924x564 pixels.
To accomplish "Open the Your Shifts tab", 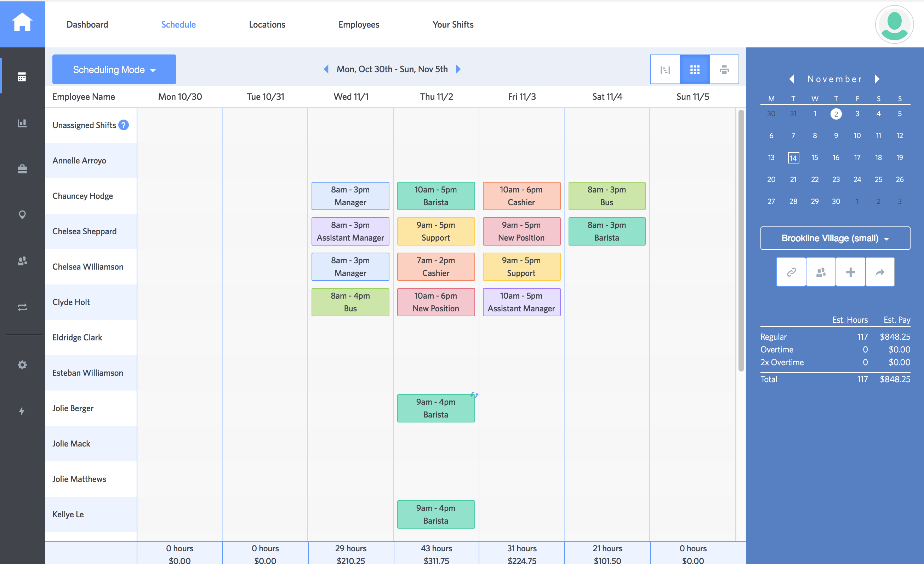I will click(x=453, y=25).
